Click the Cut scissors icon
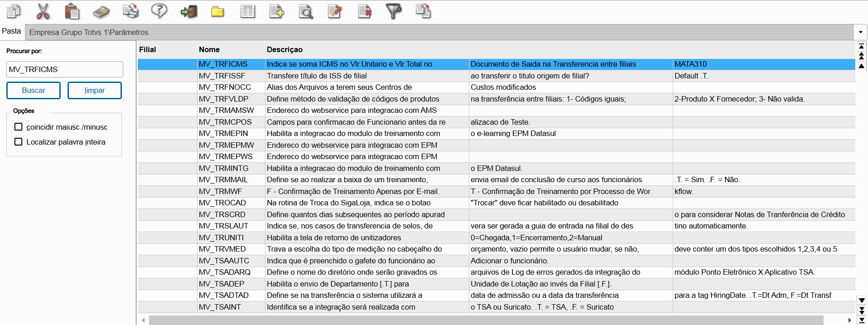 [43, 11]
